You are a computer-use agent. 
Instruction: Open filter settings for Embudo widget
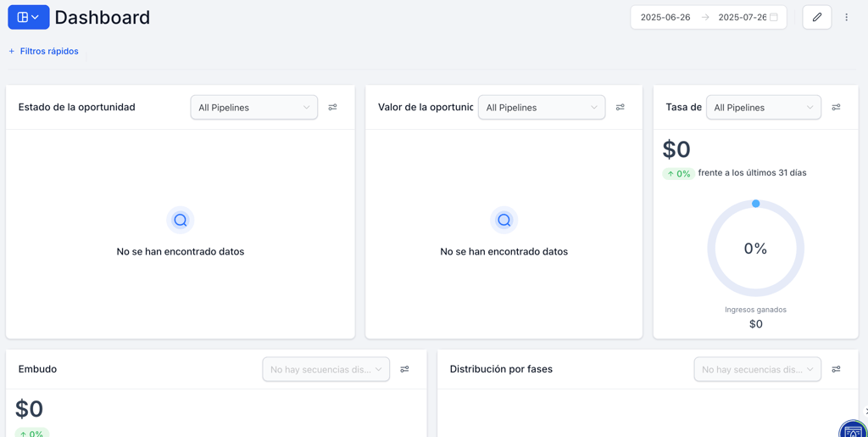pyautogui.click(x=404, y=369)
